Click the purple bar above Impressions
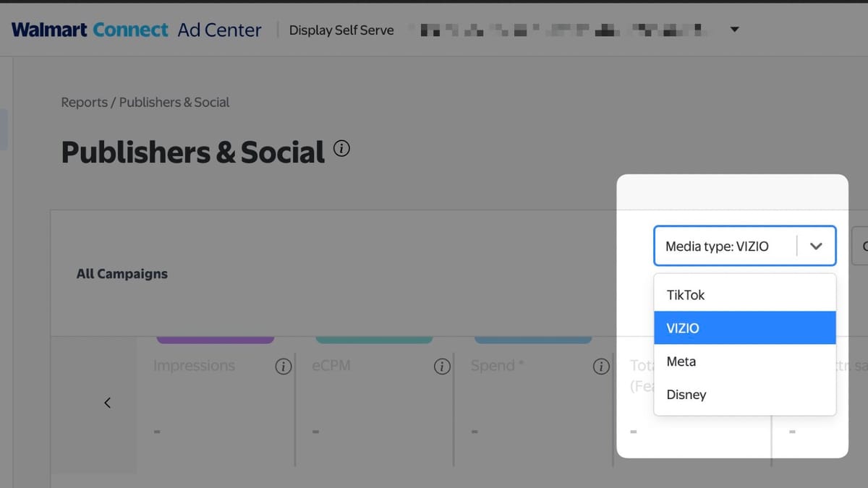Viewport: 868px width, 488px height. tap(215, 336)
